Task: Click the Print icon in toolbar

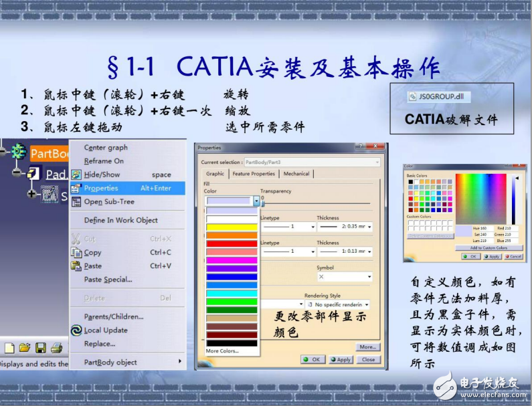Action: 56,348
